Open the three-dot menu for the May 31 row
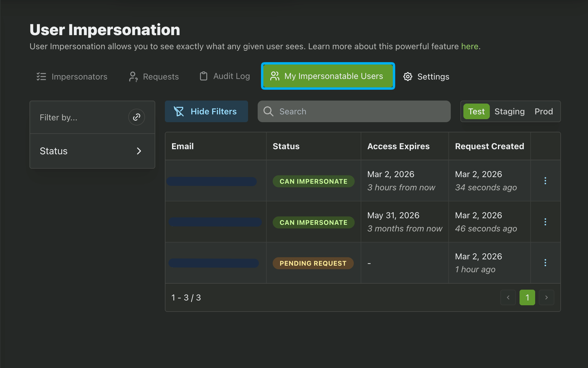 545,222
